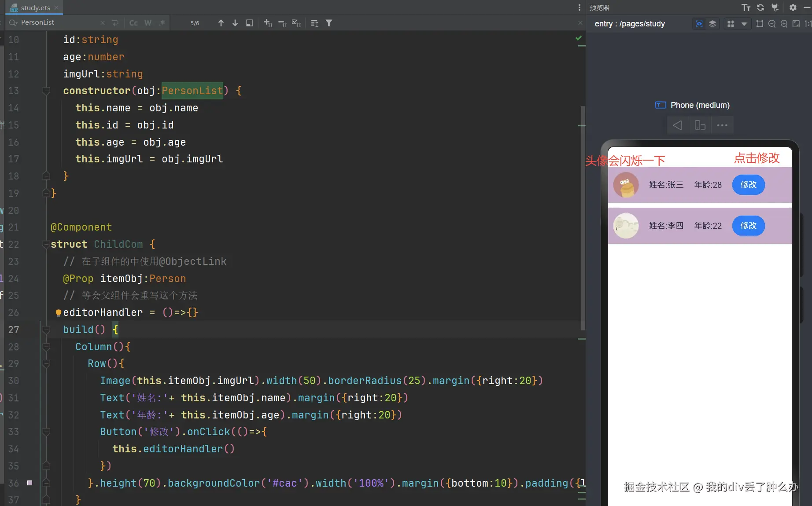Toggle font size in the previewer
The width and height of the screenshot is (812, 506).
click(x=746, y=7)
